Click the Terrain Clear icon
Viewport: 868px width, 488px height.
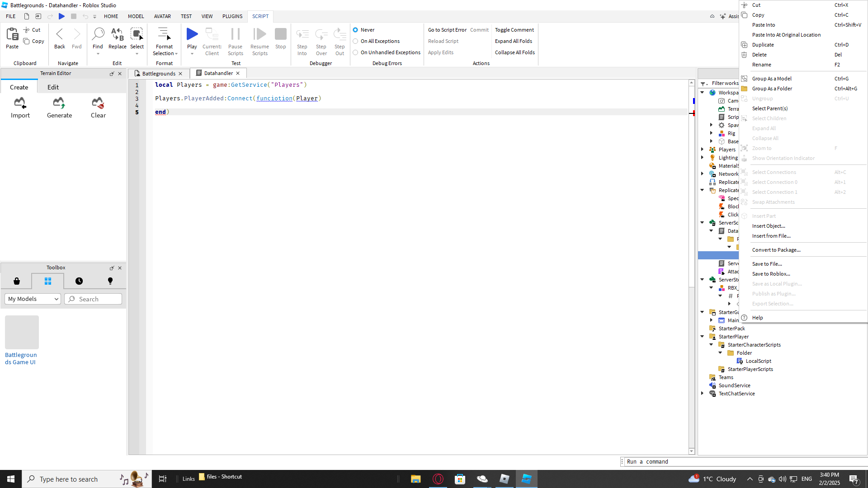[98, 103]
